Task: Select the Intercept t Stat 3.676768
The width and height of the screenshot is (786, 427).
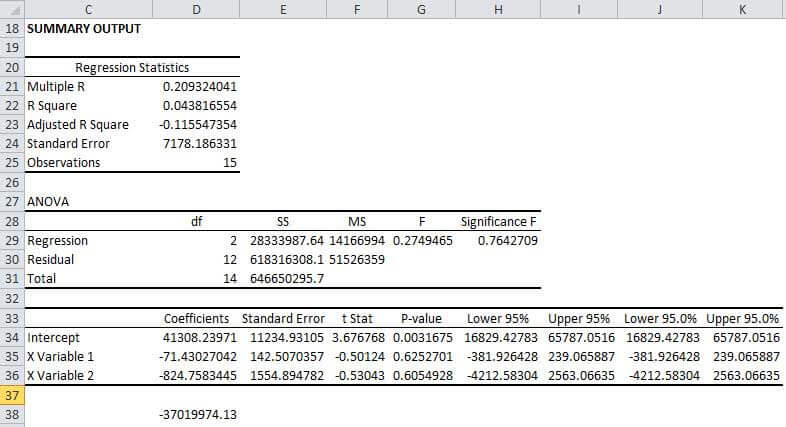Action: point(357,337)
